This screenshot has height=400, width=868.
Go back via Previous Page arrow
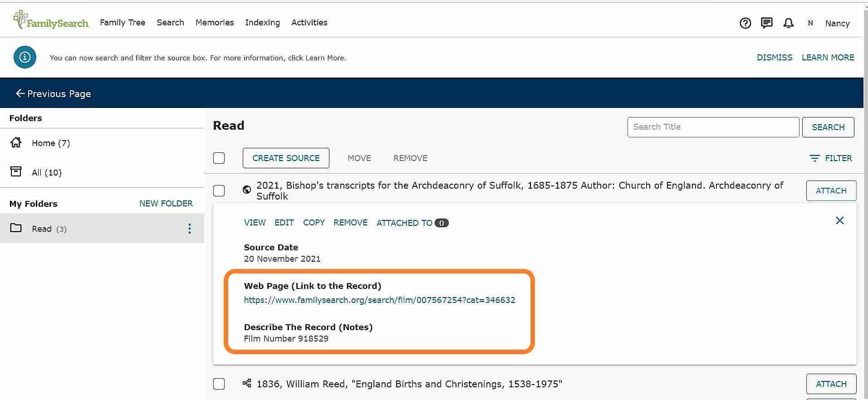point(20,93)
